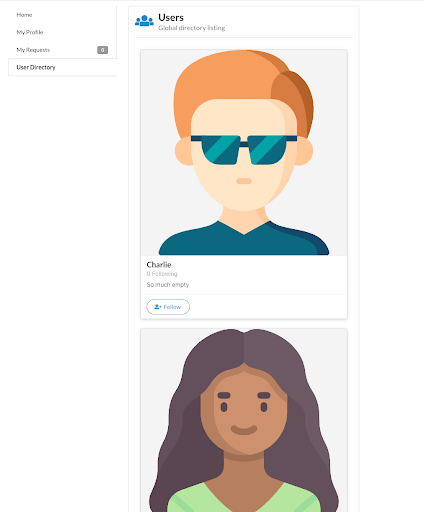This screenshot has width=424, height=512.
Task: Click Charlie's 0 Following text
Action: (x=162, y=274)
